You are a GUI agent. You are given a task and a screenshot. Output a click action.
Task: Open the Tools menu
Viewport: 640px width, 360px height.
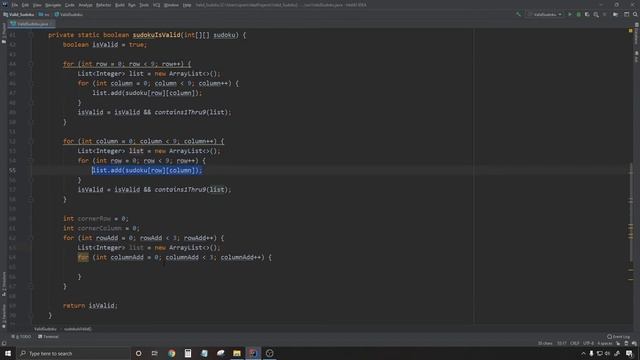pyautogui.click(x=144, y=5)
